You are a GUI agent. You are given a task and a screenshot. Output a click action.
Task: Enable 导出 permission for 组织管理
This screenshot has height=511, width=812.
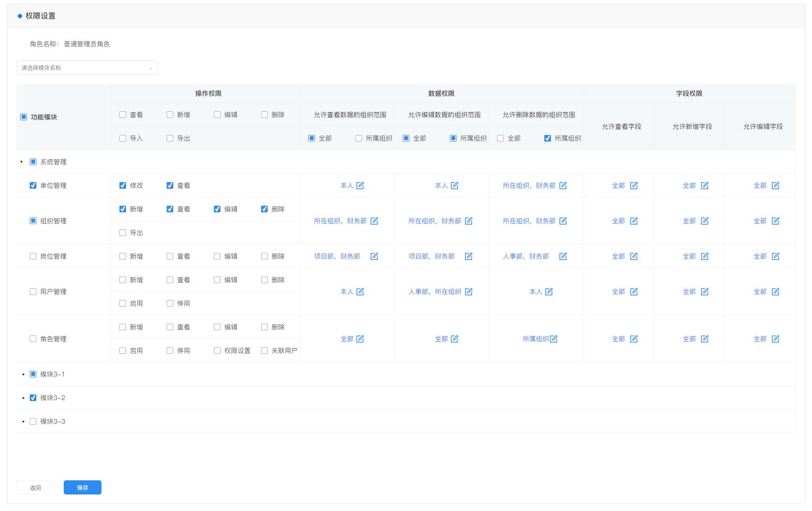click(123, 233)
